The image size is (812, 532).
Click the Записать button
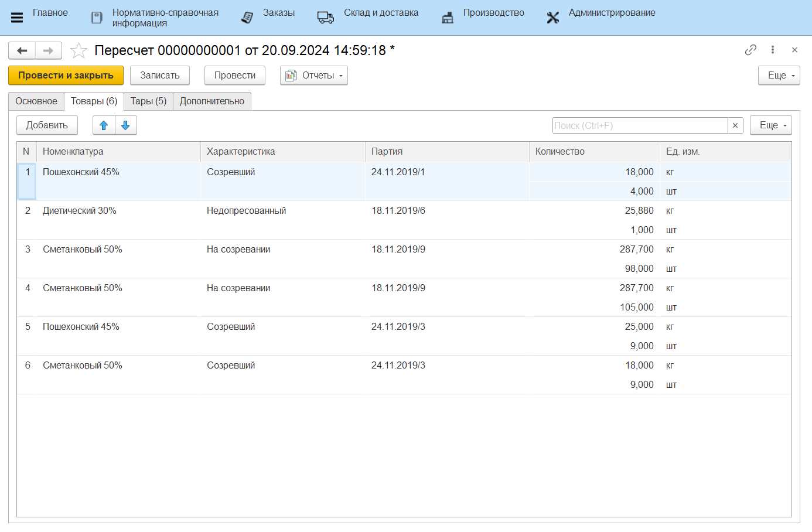[159, 76]
